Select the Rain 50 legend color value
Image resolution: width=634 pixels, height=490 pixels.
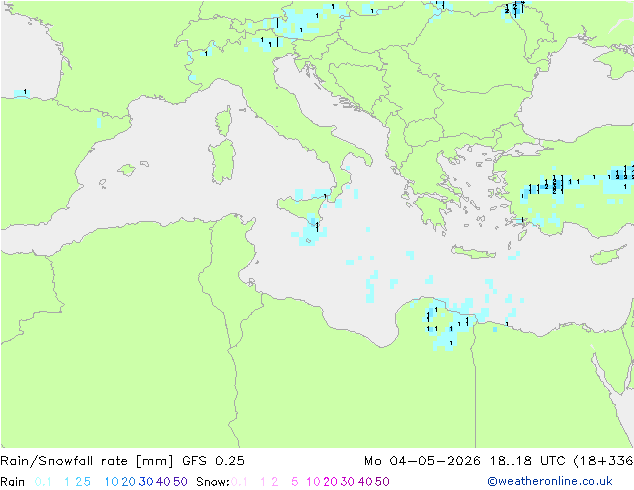click(180, 482)
